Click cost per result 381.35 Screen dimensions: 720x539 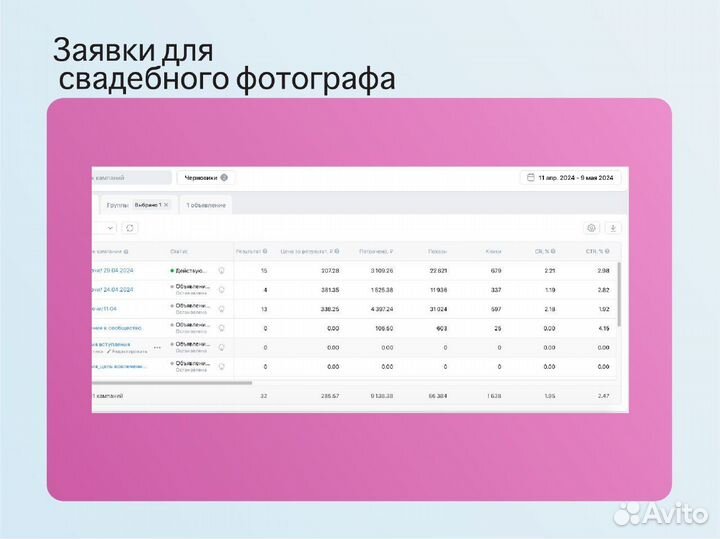(330, 290)
